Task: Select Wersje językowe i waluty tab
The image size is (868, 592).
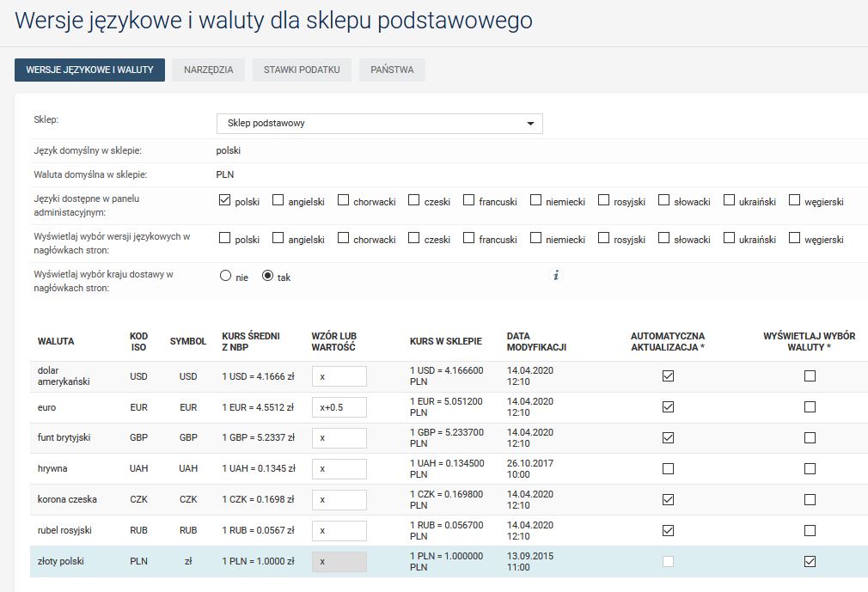Action: point(89,70)
